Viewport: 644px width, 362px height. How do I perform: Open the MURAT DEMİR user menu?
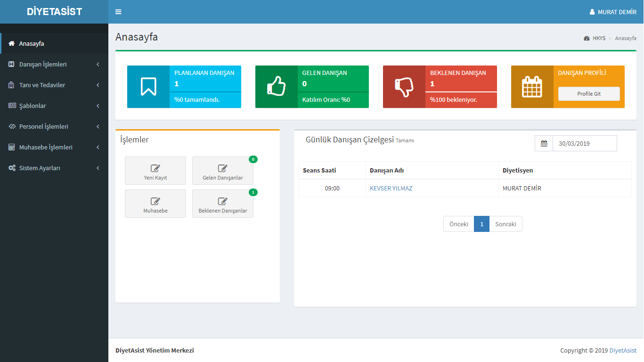613,12
